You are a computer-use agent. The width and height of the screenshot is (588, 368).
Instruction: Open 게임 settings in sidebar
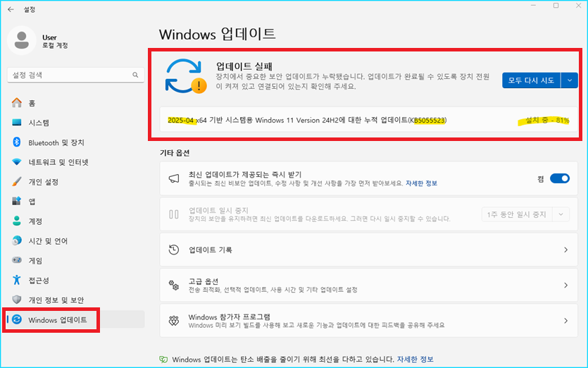pos(75,261)
